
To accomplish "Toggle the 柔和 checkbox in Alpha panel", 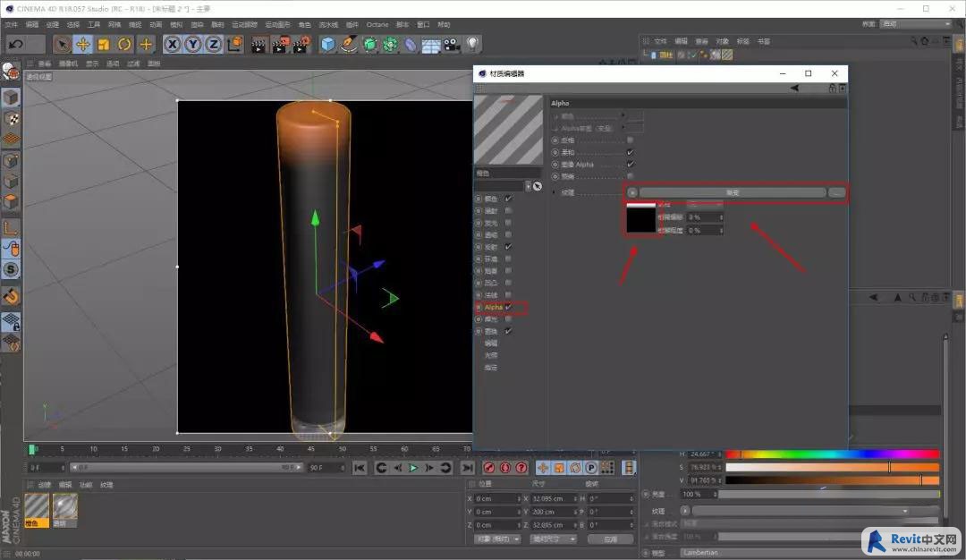I will (x=630, y=152).
